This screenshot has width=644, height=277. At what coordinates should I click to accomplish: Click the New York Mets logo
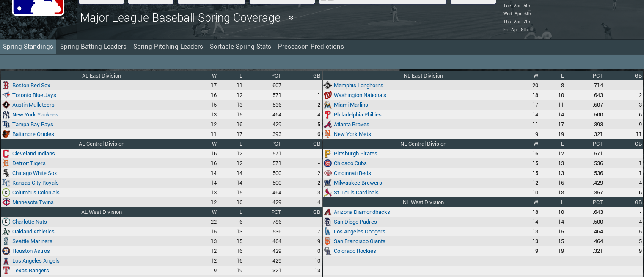pyautogui.click(x=328, y=134)
